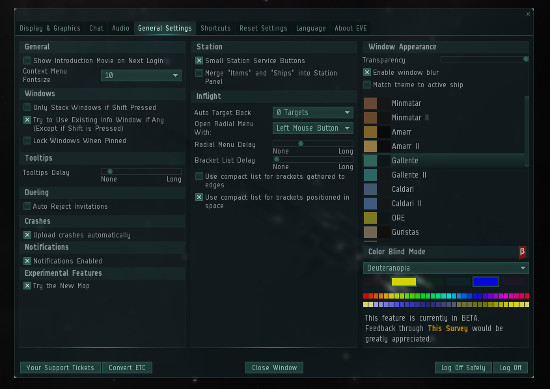Screen dimensions: 550x389
Task: Click the Log Off button
Action: point(510,368)
